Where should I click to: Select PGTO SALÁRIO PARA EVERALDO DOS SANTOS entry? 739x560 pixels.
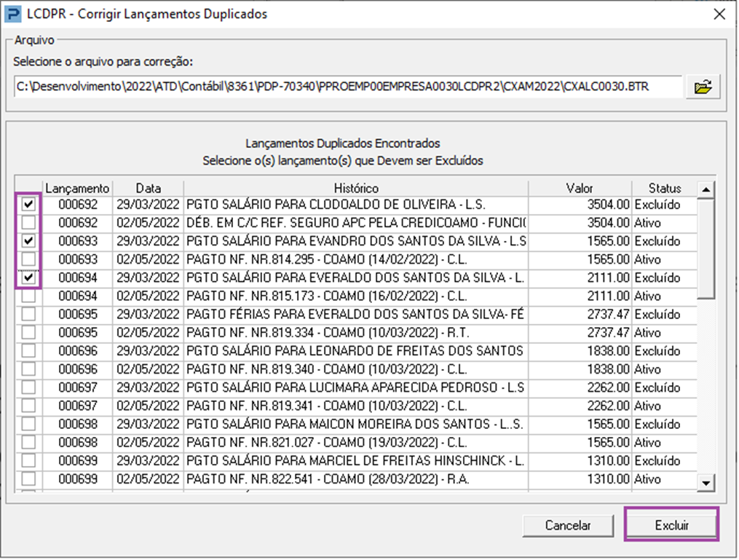tap(356, 277)
